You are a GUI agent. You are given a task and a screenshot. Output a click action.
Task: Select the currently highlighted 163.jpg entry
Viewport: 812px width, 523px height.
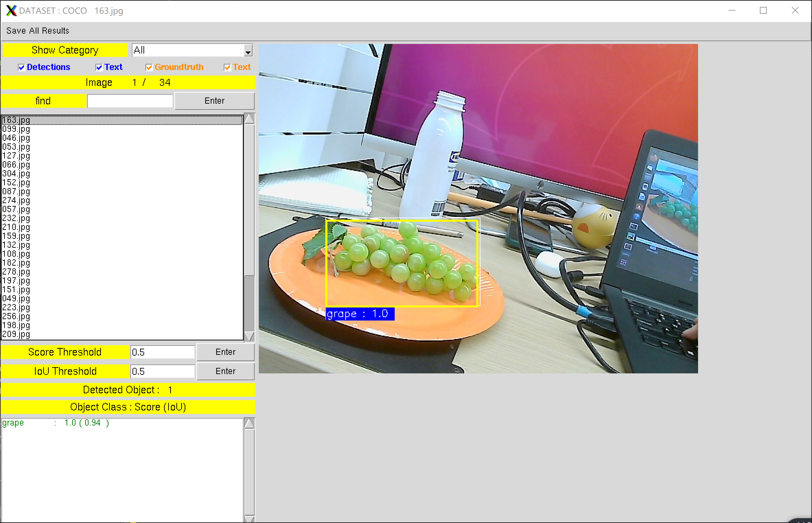click(x=16, y=120)
